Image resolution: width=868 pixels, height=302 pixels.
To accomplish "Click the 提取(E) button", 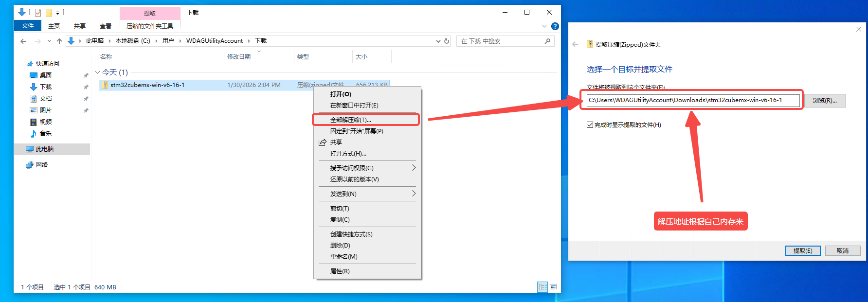I will (803, 250).
